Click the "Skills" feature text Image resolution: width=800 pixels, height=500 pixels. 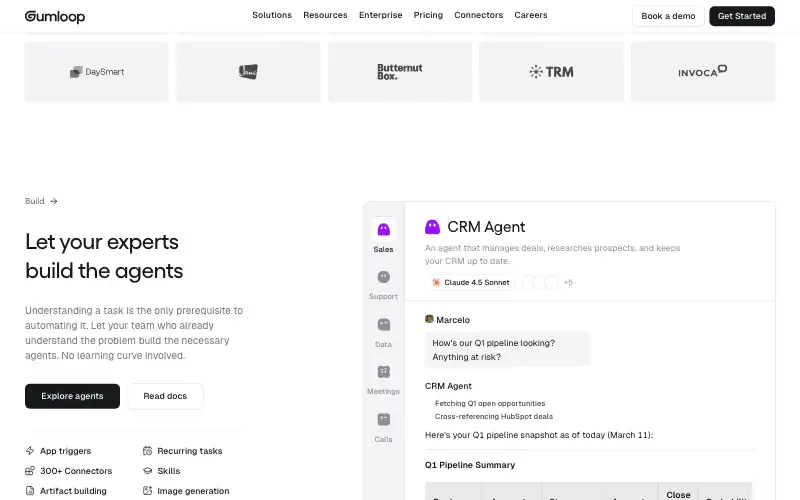tap(168, 471)
